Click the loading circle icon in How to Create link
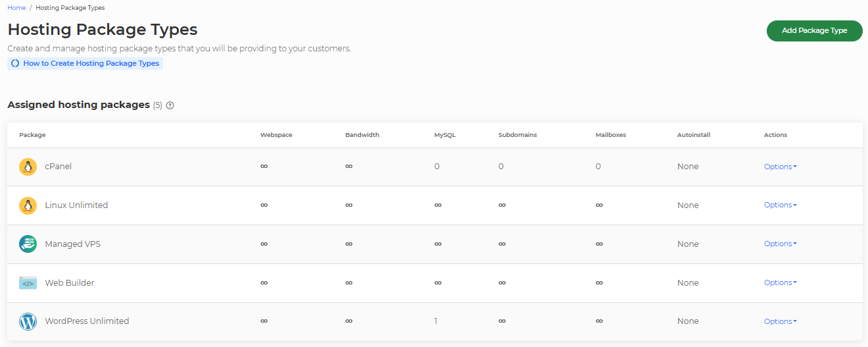868x347 pixels. (15, 64)
